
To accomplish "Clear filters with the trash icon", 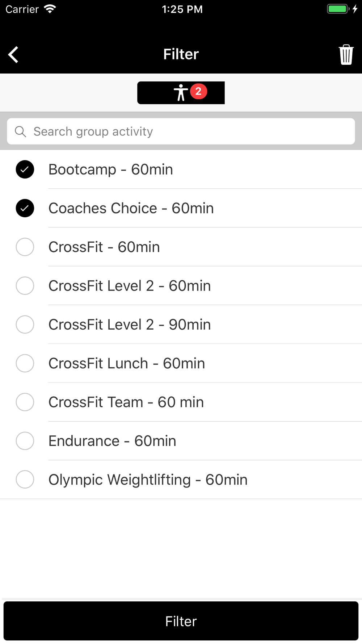I will (x=346, y=55).
